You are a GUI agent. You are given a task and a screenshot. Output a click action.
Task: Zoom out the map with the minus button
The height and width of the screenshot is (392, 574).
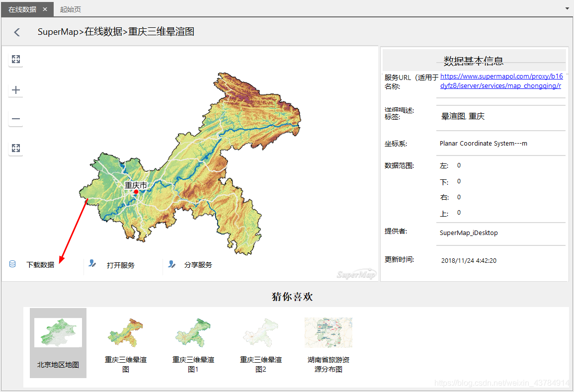(16, 119)
